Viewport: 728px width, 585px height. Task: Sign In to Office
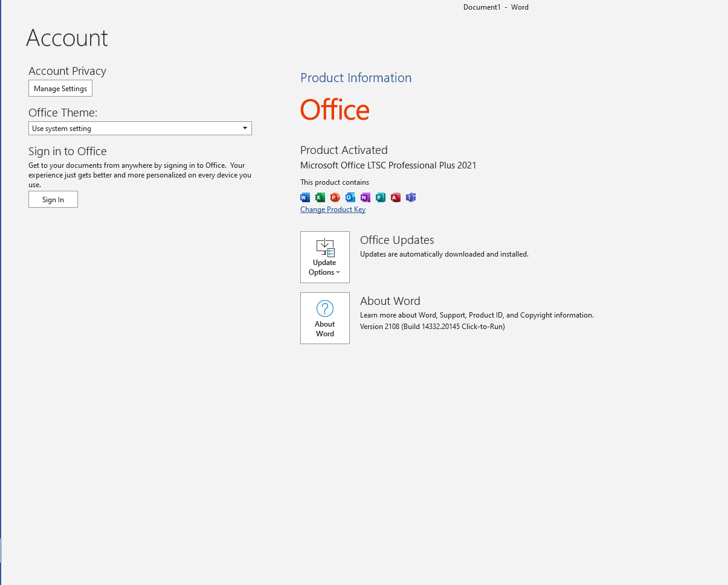tap(53, 200)
